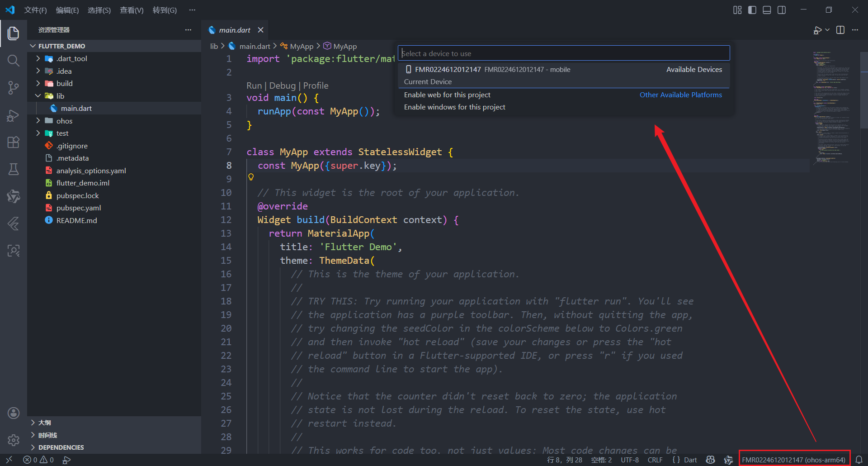This screenshot has height=466, width=868.
Task: Toggle the secondary side bar
Action: point(782,10)
